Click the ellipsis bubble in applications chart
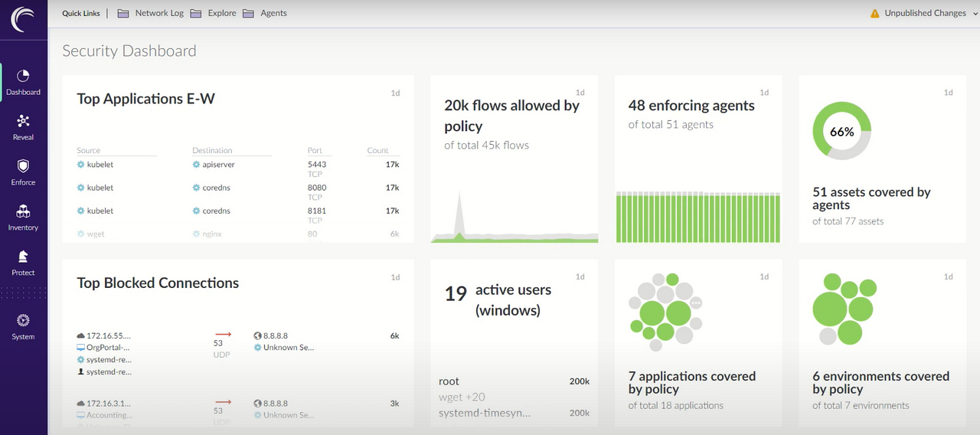 point(696,303)
